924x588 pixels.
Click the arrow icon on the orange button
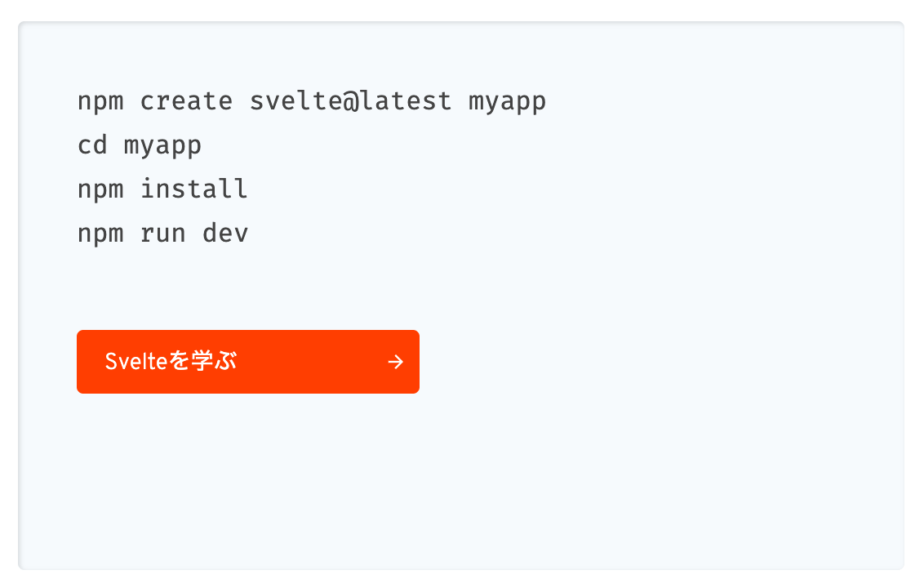click(395, 362)
